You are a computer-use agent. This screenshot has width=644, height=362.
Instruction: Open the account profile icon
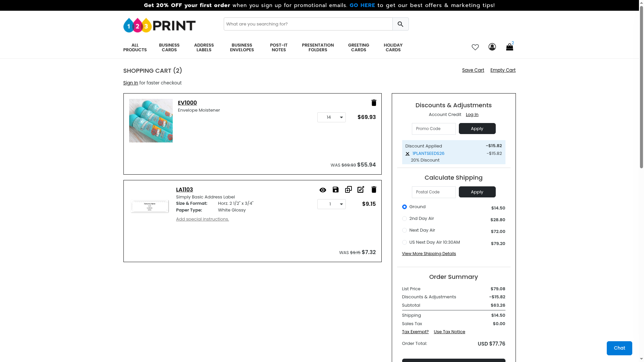(x=492, y=47)
